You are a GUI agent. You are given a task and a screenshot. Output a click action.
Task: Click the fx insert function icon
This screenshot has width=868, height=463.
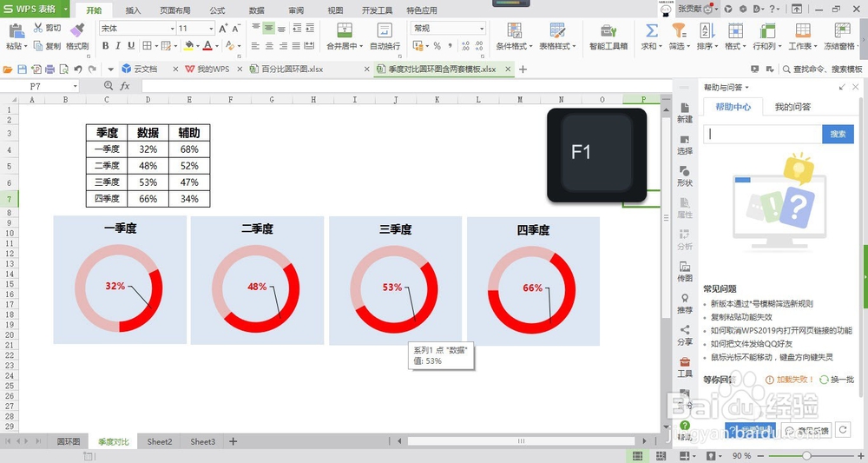click(x=125, y=86)
